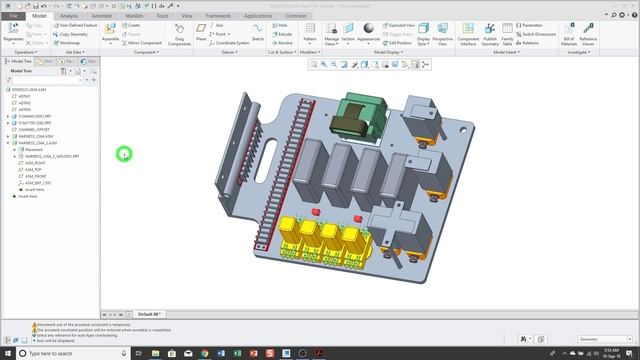The width and height of the screenshot is (640, 360).
Task: Click the Copy Geometry tool
Action: pyautogui.click(x=70, y=34)
